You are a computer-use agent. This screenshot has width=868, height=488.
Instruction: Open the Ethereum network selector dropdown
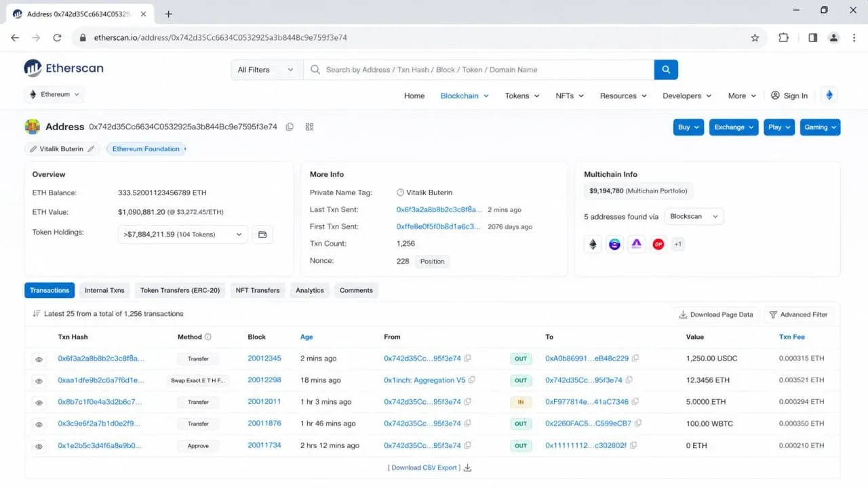[x=54, y=95]
